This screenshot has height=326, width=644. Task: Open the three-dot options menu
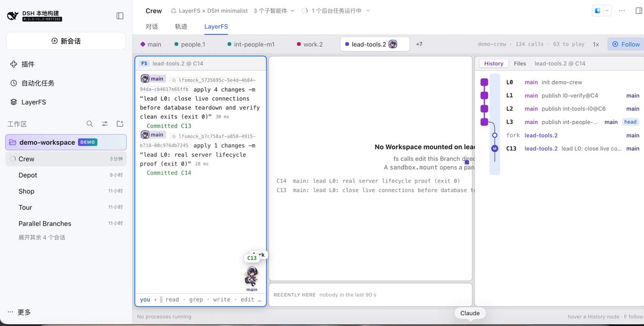[622, 11]
